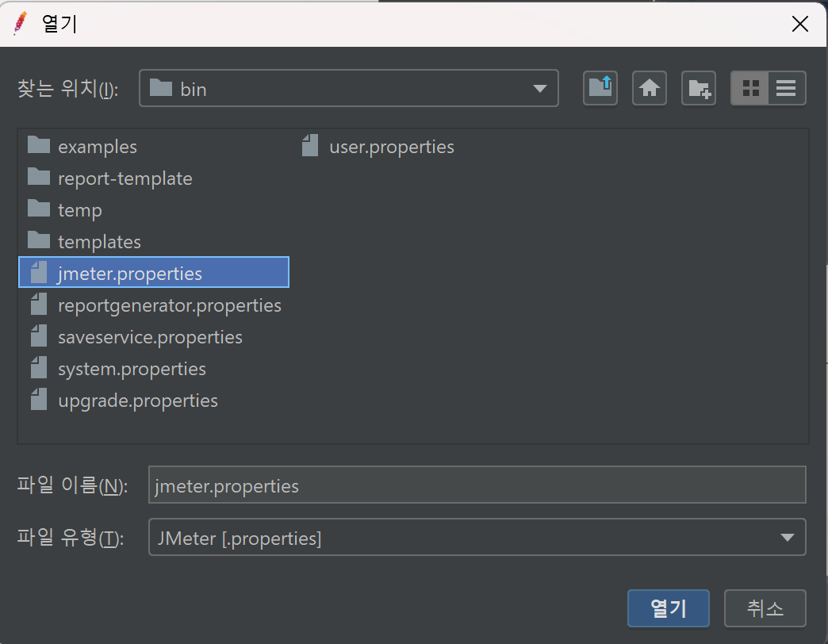Create a new folder
The width and height of the screenshot is (828, 644).
pyautogui.click(x=698, y=88)
